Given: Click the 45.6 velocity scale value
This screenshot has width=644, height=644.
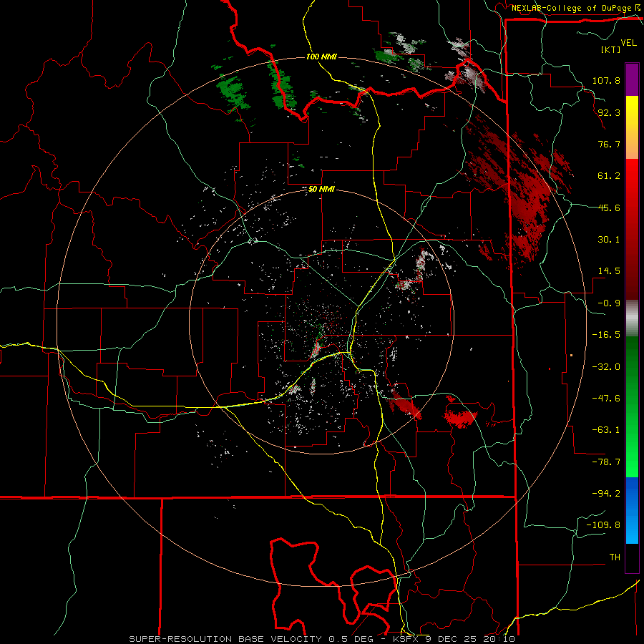Looking at the screenshot, I should (609, 208).
